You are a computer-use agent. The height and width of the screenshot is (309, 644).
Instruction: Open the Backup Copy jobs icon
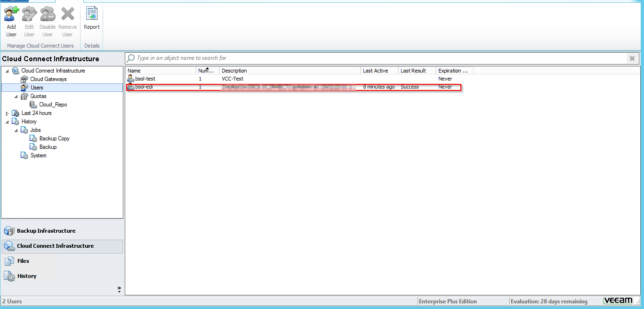pyautogui.click(x=33, y=138)
